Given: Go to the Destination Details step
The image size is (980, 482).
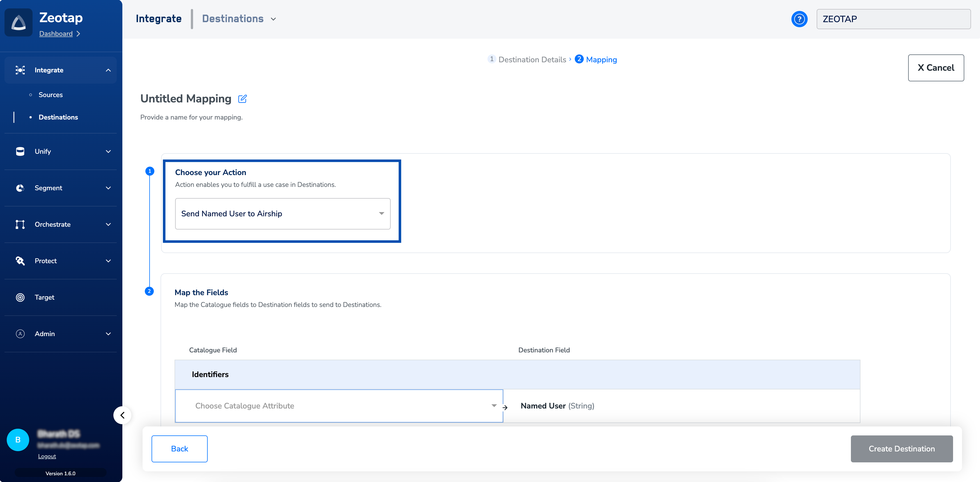Looking at the screenshot, I should pyautogui.click(x=532, y=60).
